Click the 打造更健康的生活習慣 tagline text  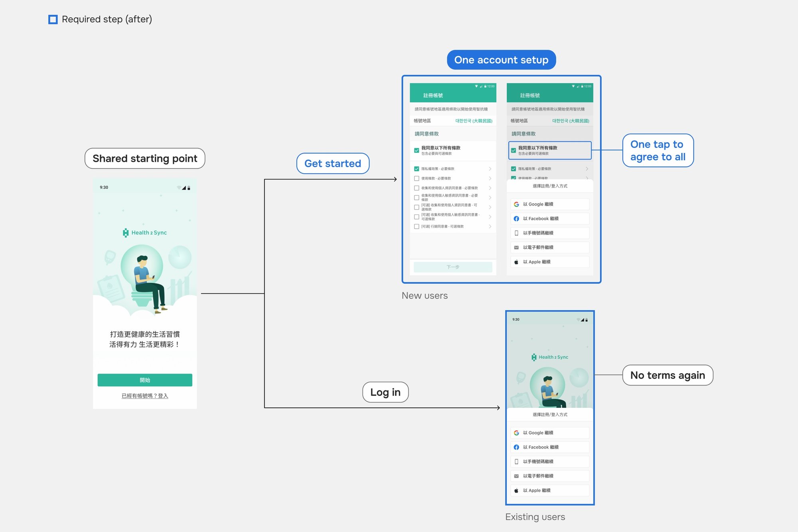click(145, 334)
